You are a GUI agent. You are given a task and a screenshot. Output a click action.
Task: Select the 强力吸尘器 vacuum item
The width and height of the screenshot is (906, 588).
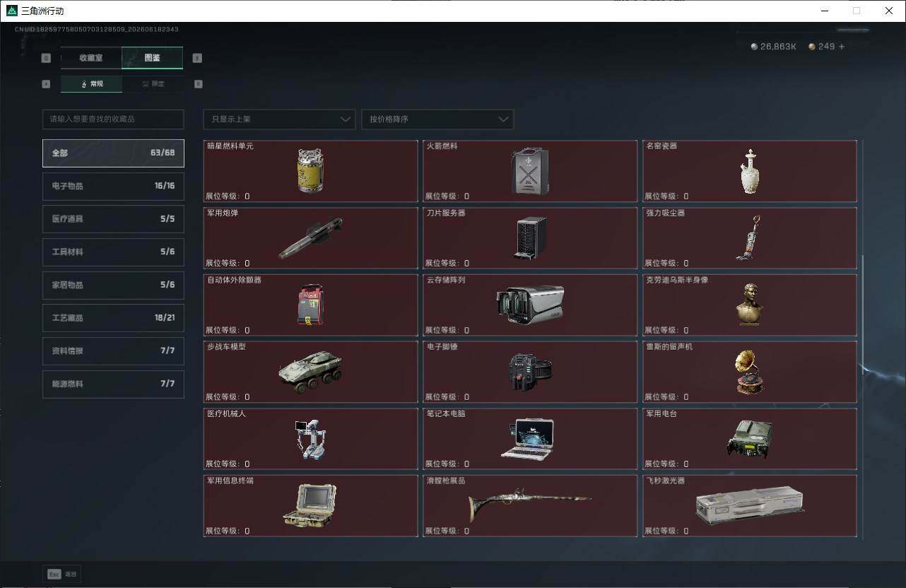750,238
